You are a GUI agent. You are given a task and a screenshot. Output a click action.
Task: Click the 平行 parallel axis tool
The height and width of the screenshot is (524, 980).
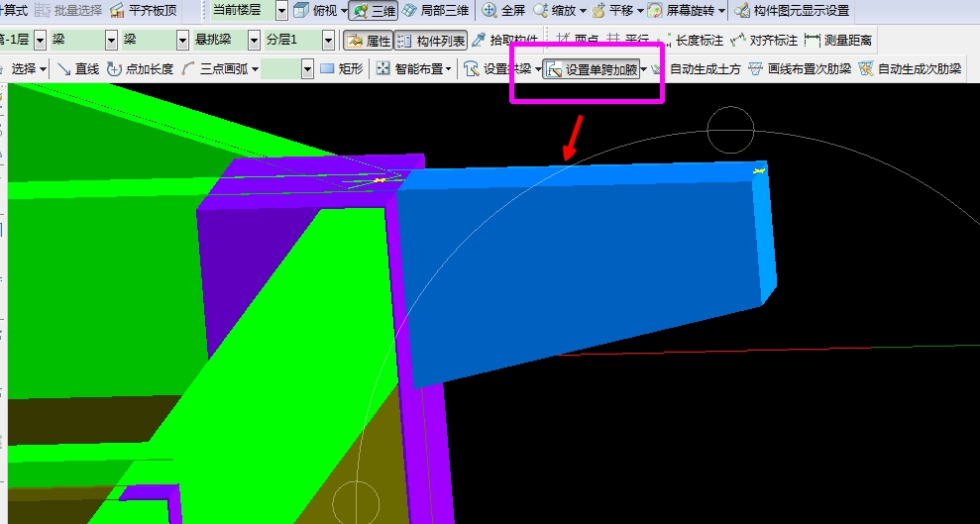[x=627, y=41]
